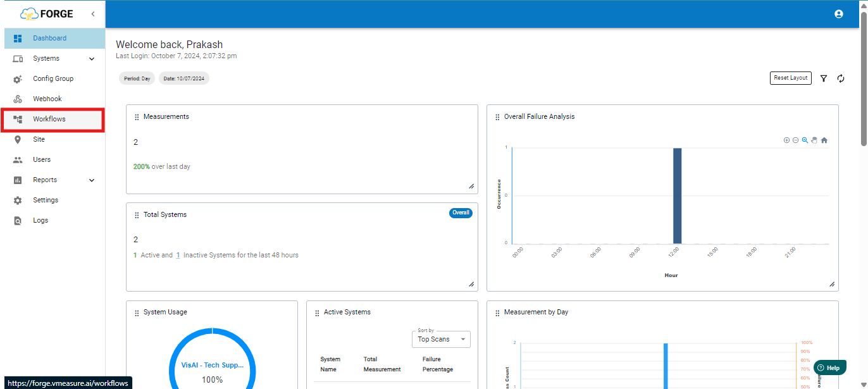Grab the Total Systems card drag handle
The image size is (868, 389).
coord(137,215)
